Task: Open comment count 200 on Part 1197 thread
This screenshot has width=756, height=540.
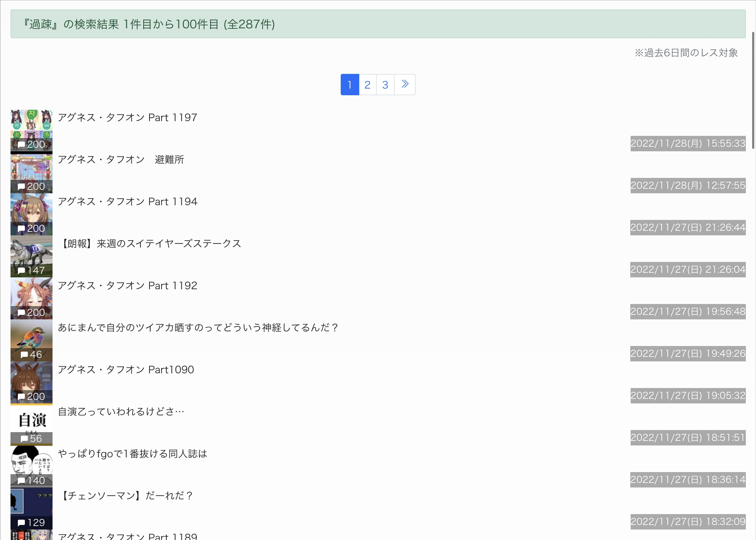Action: [x=32, y=144]
